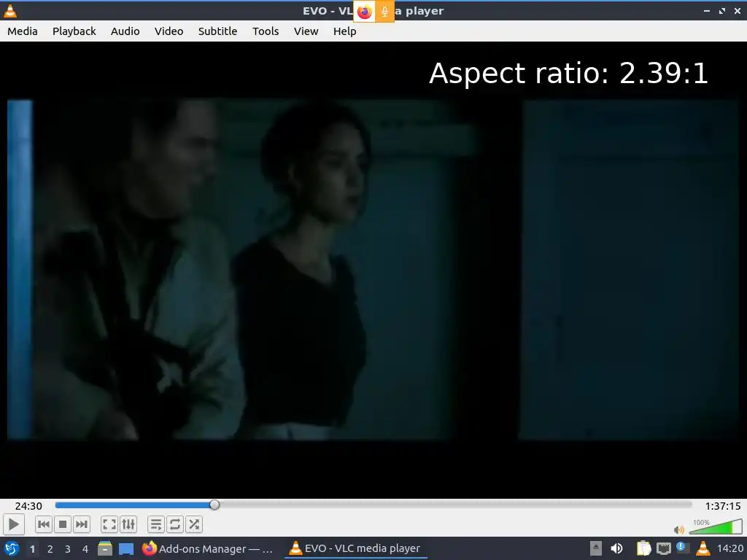Open the Audio menu
747x560 pixels.
point(125,31)
